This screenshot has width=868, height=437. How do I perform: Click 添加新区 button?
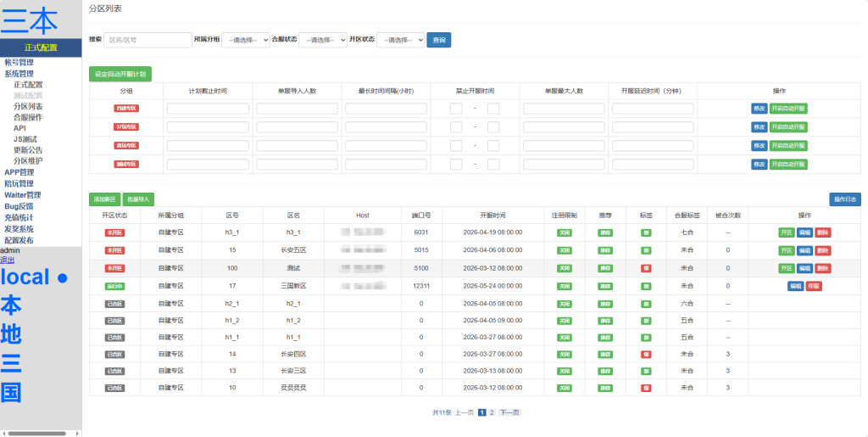104,199
